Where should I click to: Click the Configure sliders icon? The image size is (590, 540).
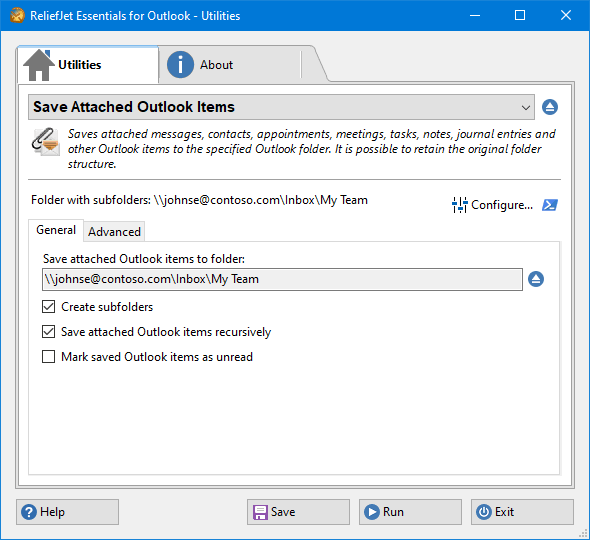point(459,205)
